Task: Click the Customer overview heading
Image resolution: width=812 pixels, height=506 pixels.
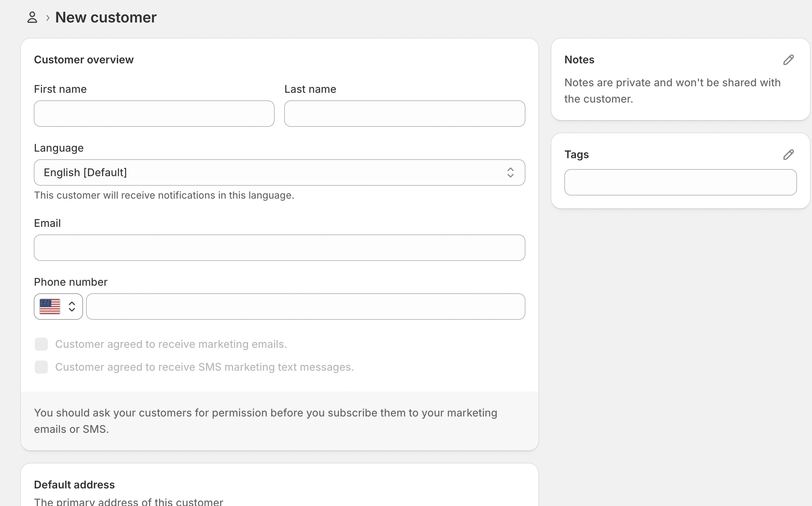Action: tap(84, 60)
